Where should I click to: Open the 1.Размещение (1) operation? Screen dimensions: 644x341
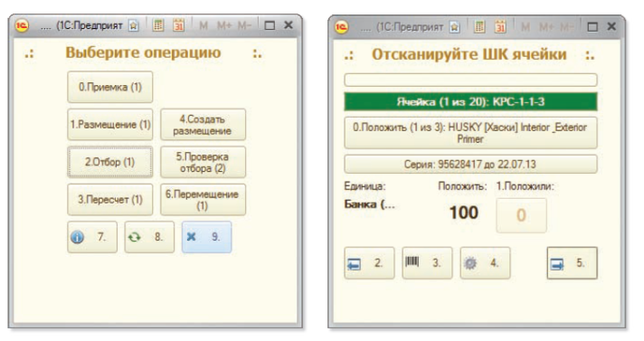pos(110,125)
